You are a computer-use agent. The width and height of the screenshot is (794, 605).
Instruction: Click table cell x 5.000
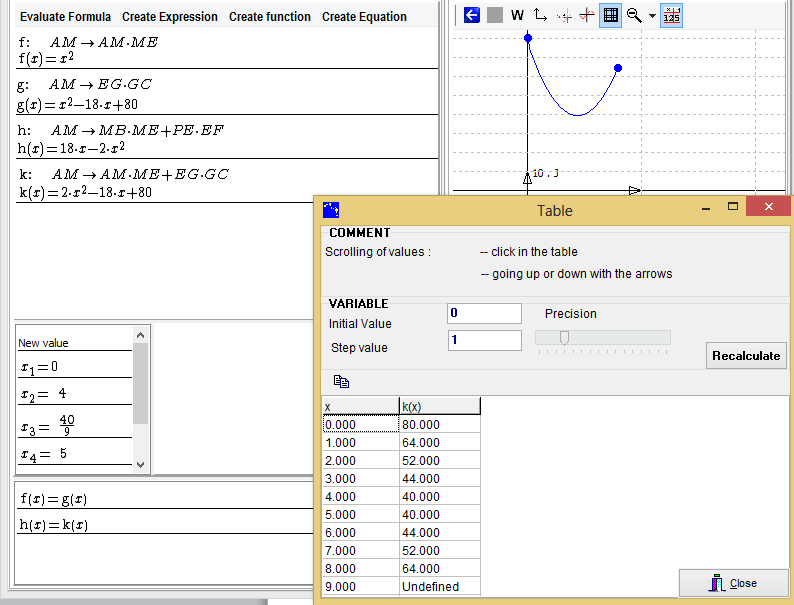(361, 514)
